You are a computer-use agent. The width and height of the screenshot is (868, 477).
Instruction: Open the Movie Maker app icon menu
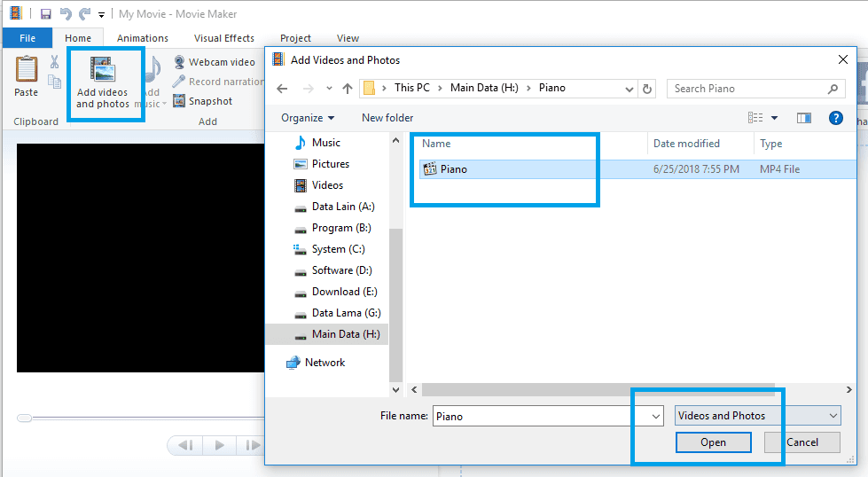coord(15,13)
